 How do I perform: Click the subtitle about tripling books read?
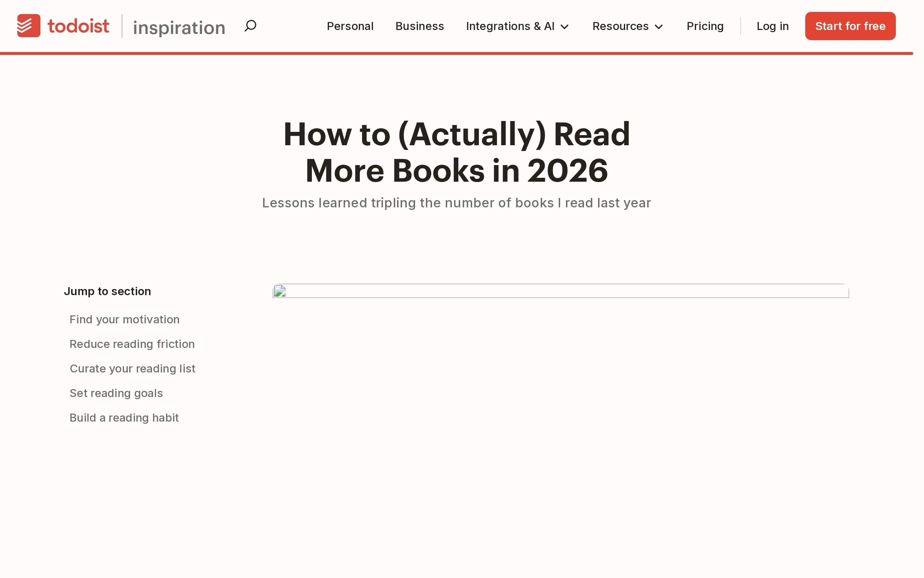click(x=457, y=203)
